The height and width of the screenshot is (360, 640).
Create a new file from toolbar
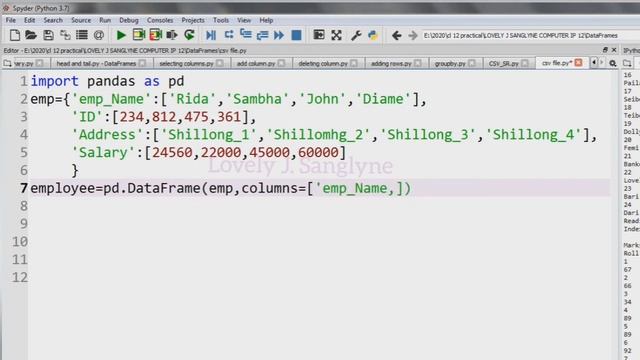[x=15, y=35]
